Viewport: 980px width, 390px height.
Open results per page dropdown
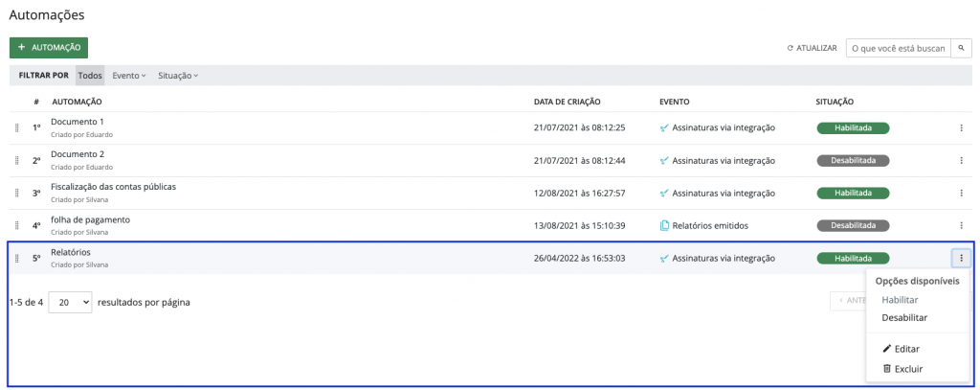click(x=70, y=302)
